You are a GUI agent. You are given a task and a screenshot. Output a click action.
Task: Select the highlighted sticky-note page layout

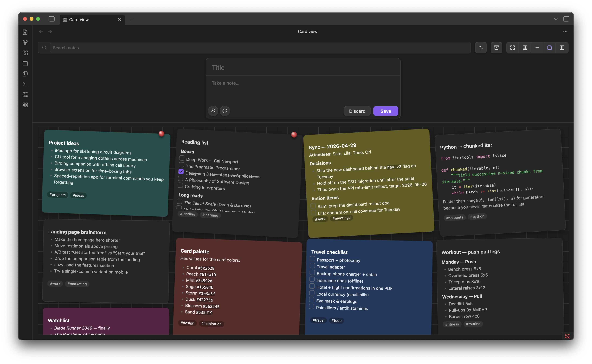coord(549,48)
